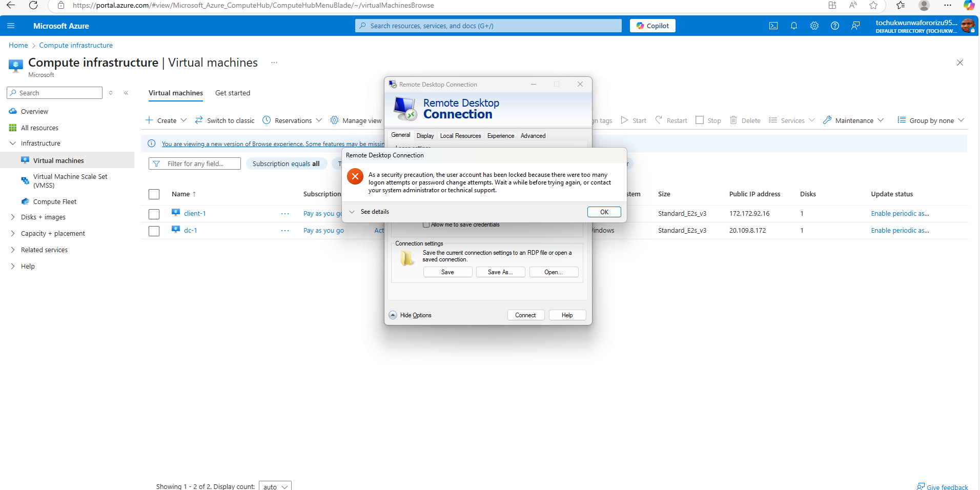Expand the Related services section
This screenshot has height=490, width=980.
[x=13, y=250]
